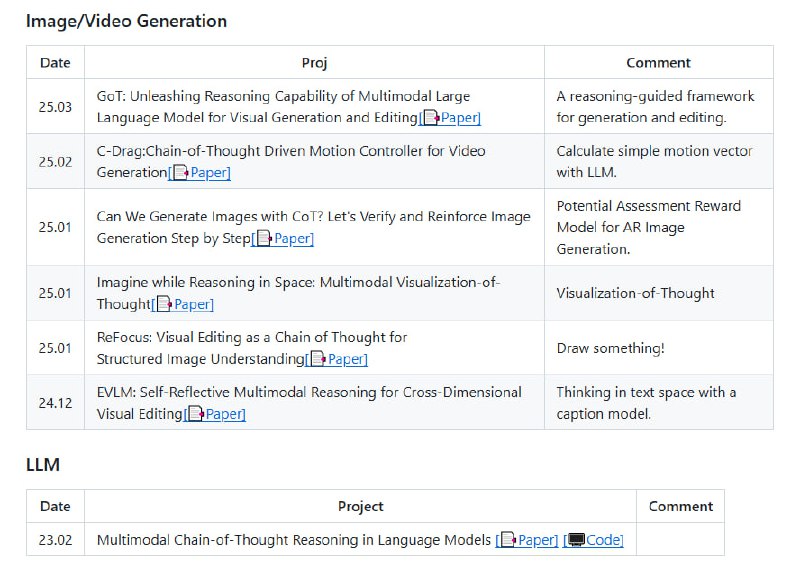Screen dimensions: 800x568
Task: Select the 'LLM' section heading
Action: 43,464
